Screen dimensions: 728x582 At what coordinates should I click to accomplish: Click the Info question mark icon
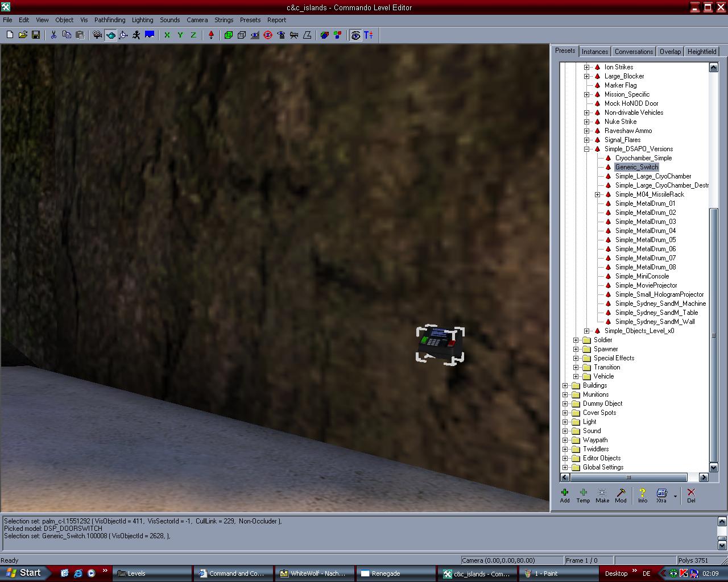(x=642, y=495)
